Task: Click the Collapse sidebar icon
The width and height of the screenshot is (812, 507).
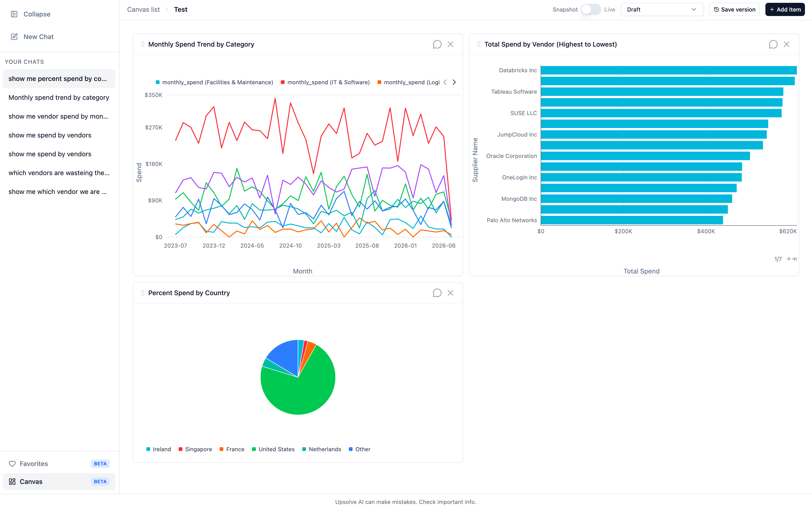Action: (x=14, y=14)
